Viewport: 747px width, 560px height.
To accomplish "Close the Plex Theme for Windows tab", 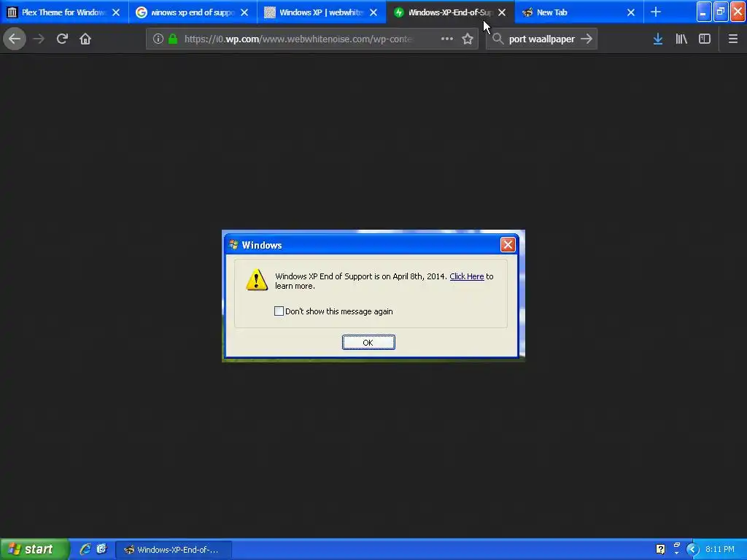I will point(116,12).
